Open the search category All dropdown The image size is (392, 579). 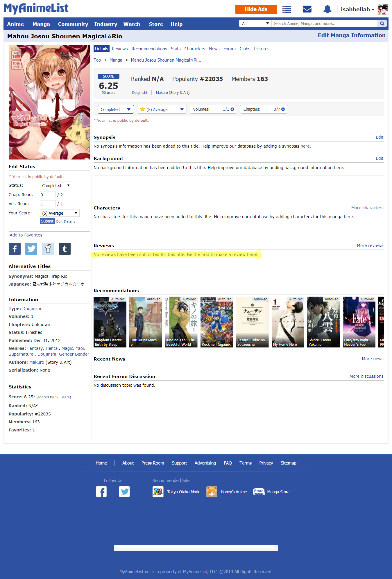coord(255,24)
